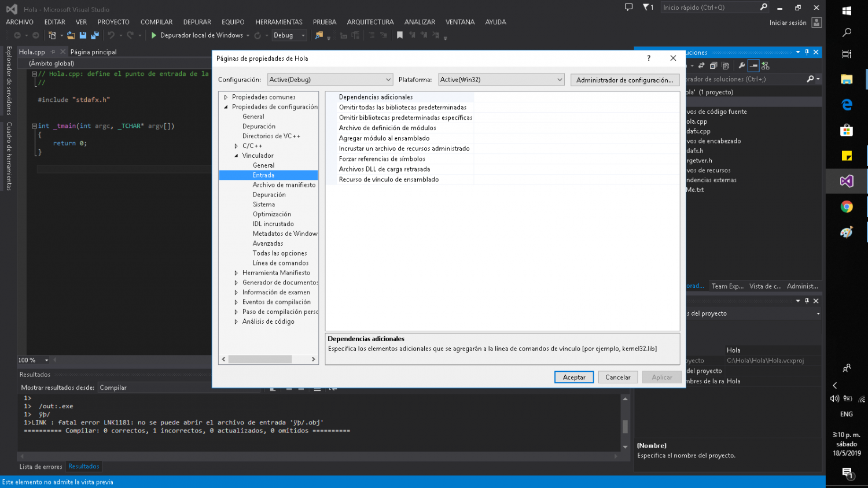Select Línea de comandos in the tree

click(281, 263)
